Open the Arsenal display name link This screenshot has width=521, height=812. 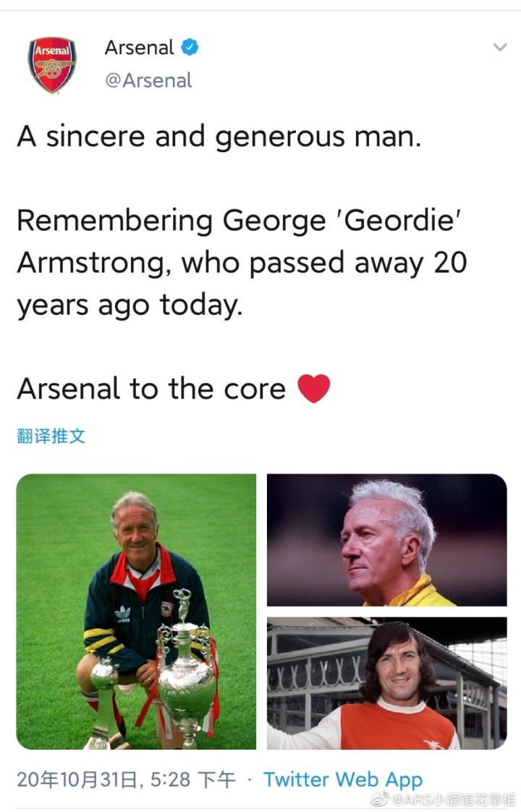[x=139, y=48]
